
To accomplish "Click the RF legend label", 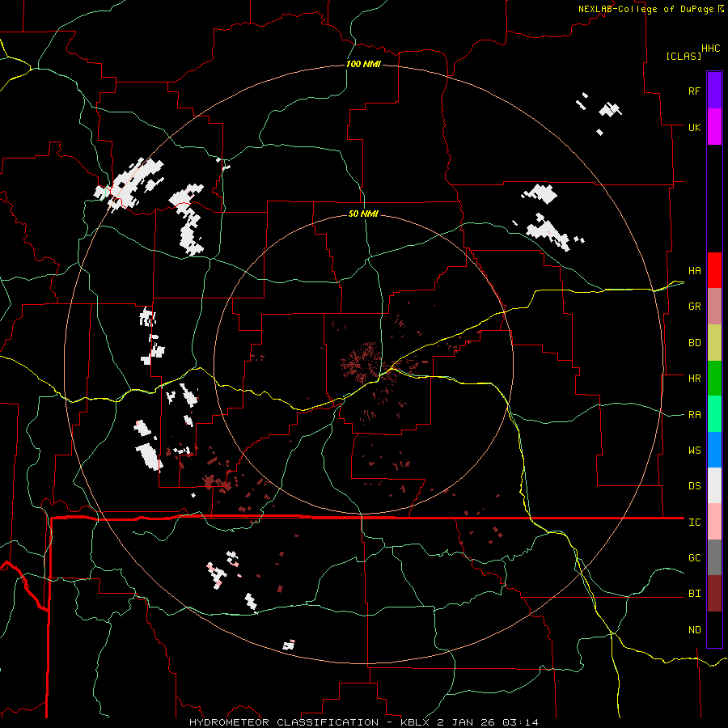I will (x=694, y=91).
